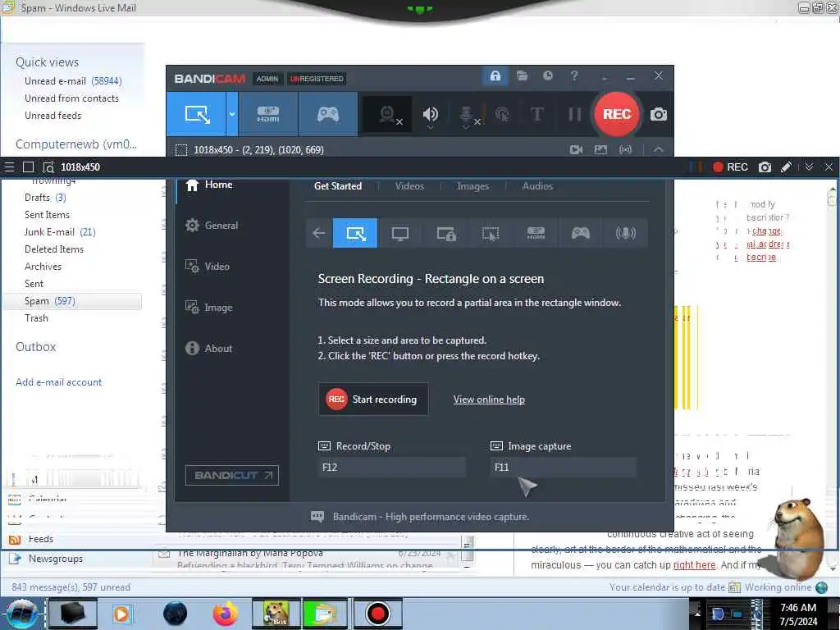The width and height of the screenshot is (840, 630).
Task: Open the Deleted Items folder
Action: tap(54, 249)
